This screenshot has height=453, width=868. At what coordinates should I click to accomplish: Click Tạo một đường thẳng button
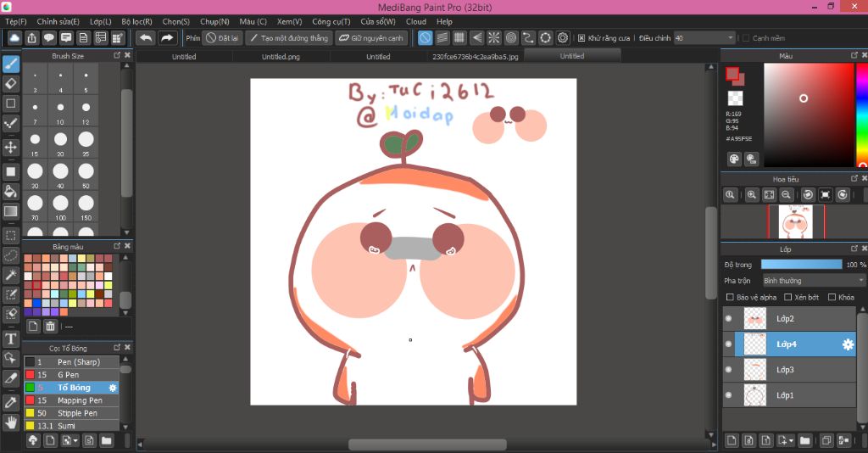tap(288, 38)
